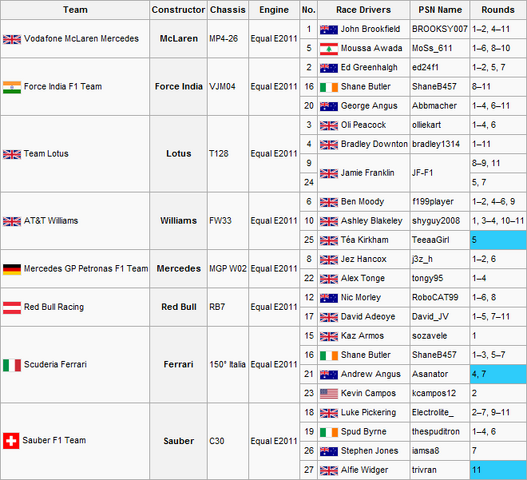The width and height of the screenshot is (527, 480).
Task: Select the PSN name shyguy2008
Action: 436,221
